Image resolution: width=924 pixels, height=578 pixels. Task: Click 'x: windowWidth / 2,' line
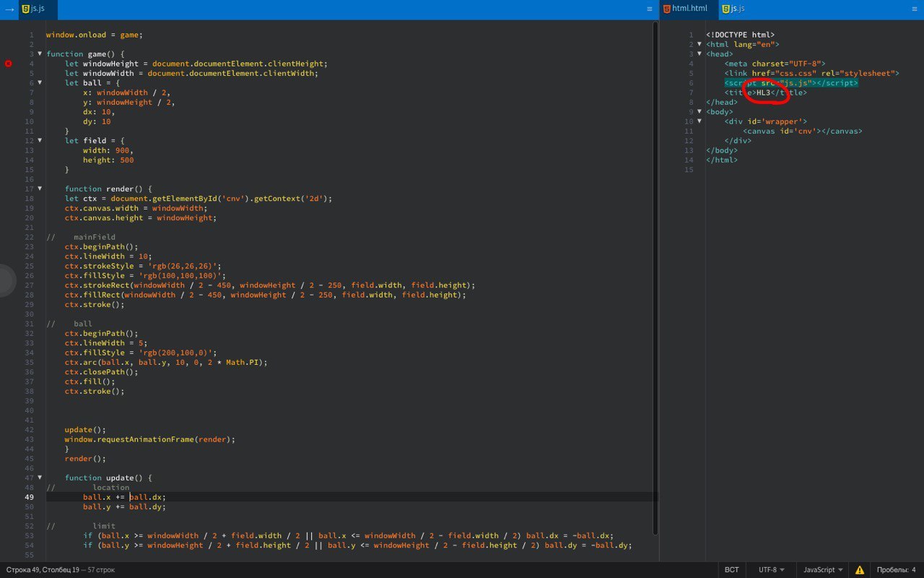click(127, 92)
